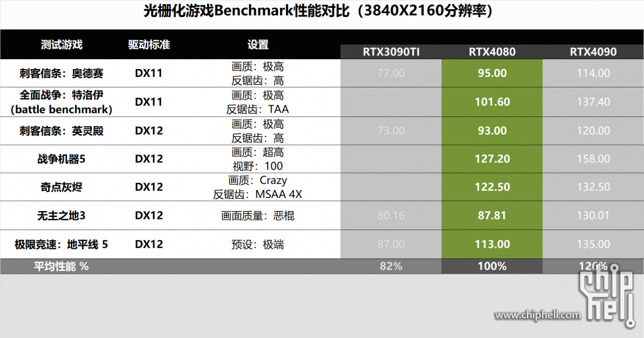Select the RTX4080 value 113.00
The width and height of the screenshot is (644, 338).
[492, 244]
